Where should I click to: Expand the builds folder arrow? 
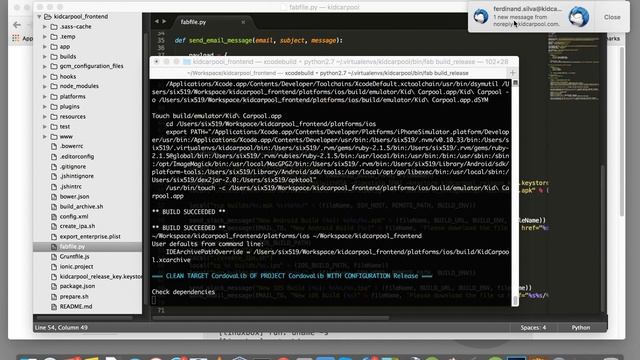point(45,56)
